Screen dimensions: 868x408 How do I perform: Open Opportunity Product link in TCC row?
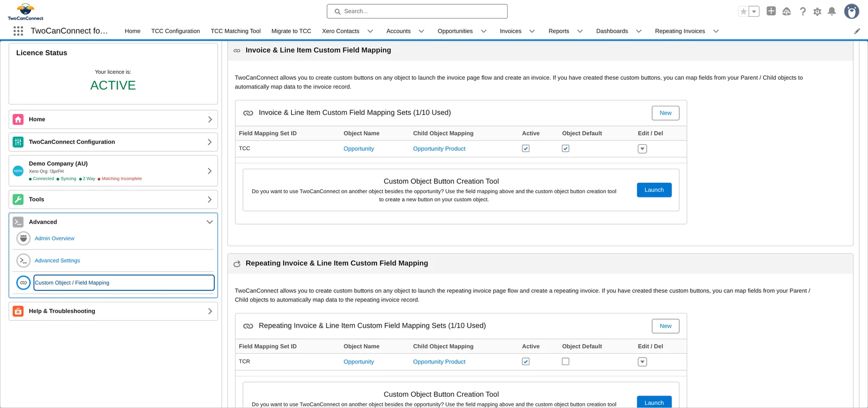click(439, 149)
